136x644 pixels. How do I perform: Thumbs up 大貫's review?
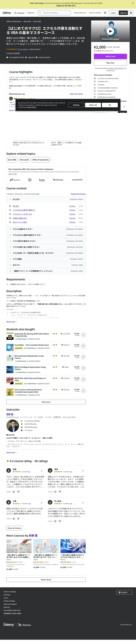point(14,519)
